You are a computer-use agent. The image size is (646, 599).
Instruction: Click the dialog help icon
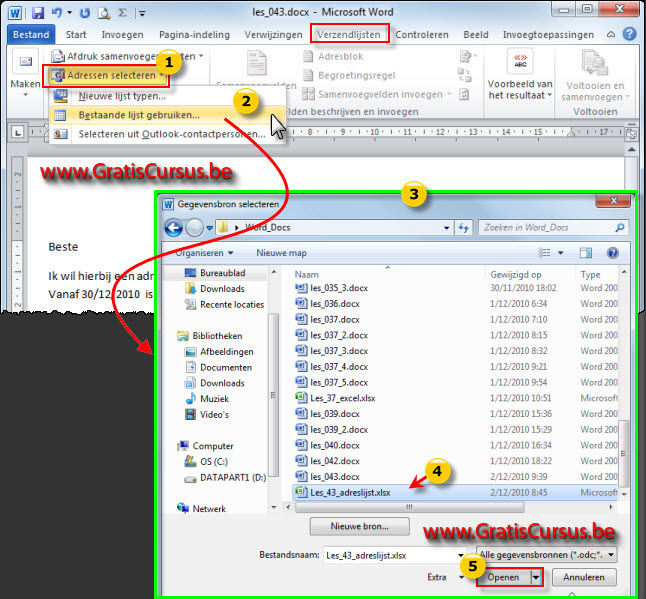[613, 253]
